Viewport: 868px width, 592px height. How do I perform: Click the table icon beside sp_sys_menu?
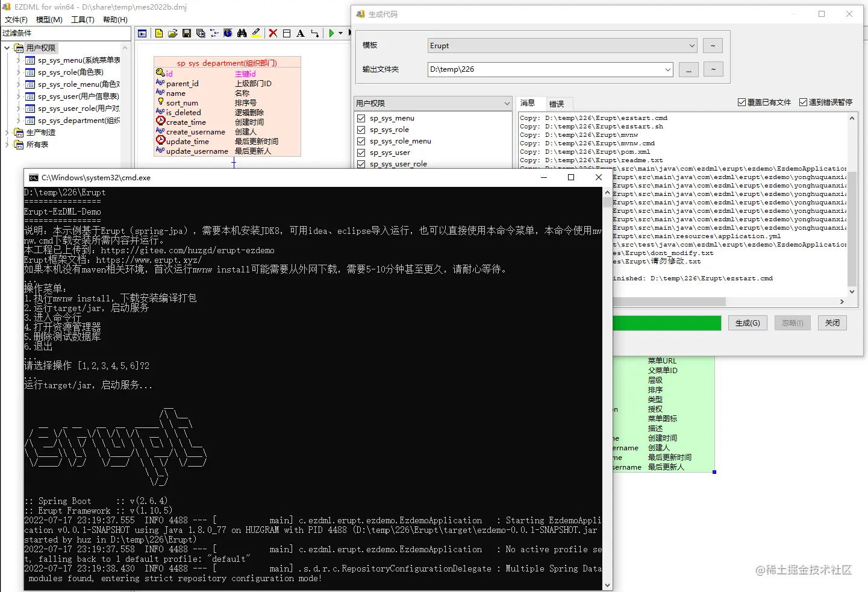(x=30, y=60)
